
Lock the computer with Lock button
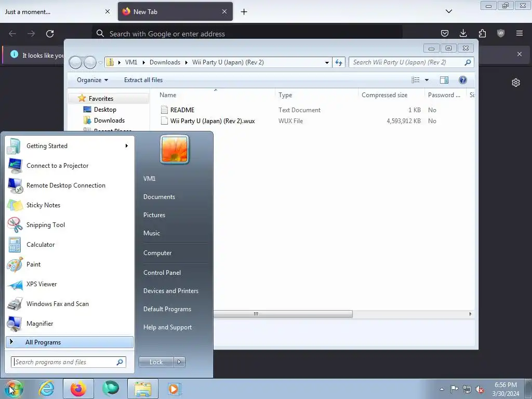click(x=156, y=362)
